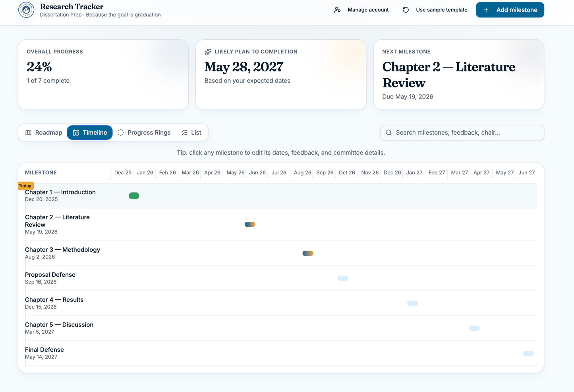The width and height of the screenshot is (574, 392).
Task: Click the List view checklist icon
Action: pos(184,133)
